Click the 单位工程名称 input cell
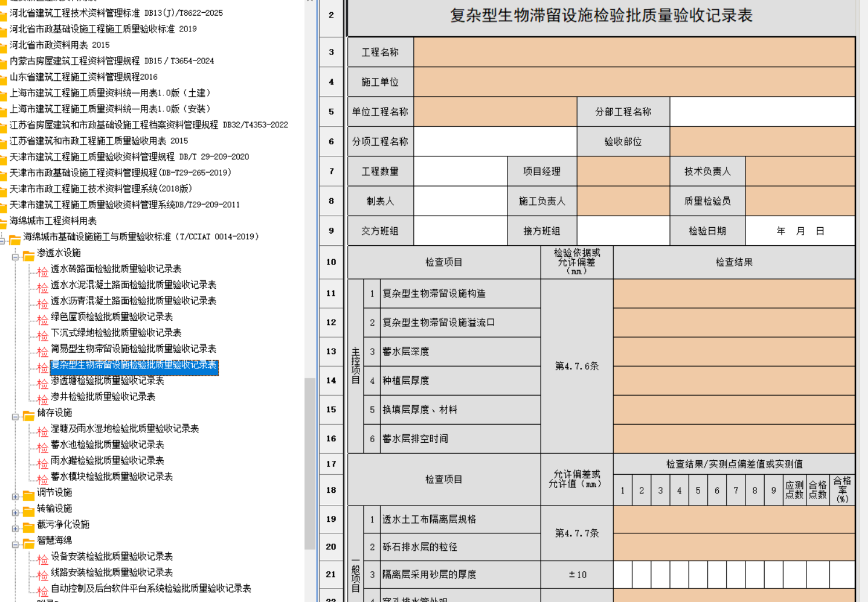The height and width of the screenshot is (602, 868). coord(495,112)
